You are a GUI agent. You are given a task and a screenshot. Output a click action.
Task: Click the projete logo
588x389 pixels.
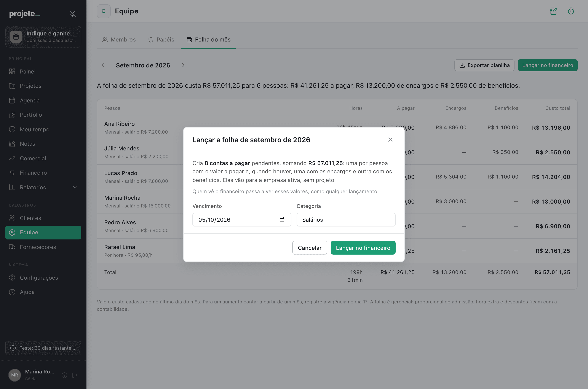point(25,14)
